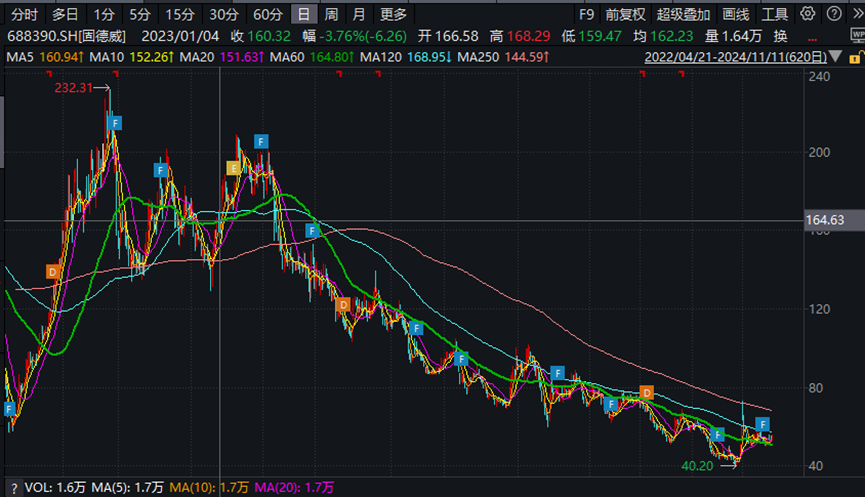Click the 164.63 crosshair price tag
This screenshot has height=497, width=865.
[x=834, y=220]
